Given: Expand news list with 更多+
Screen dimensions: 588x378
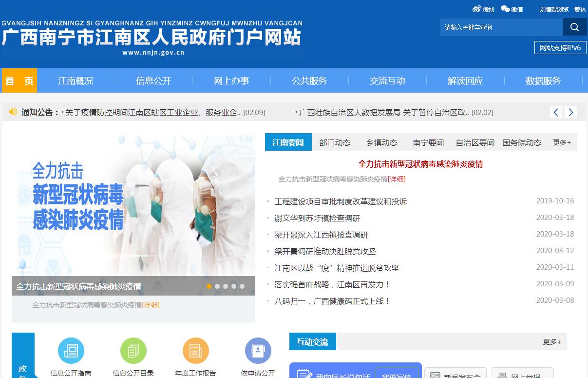Looking at the screenshot, I should [562, 142].
